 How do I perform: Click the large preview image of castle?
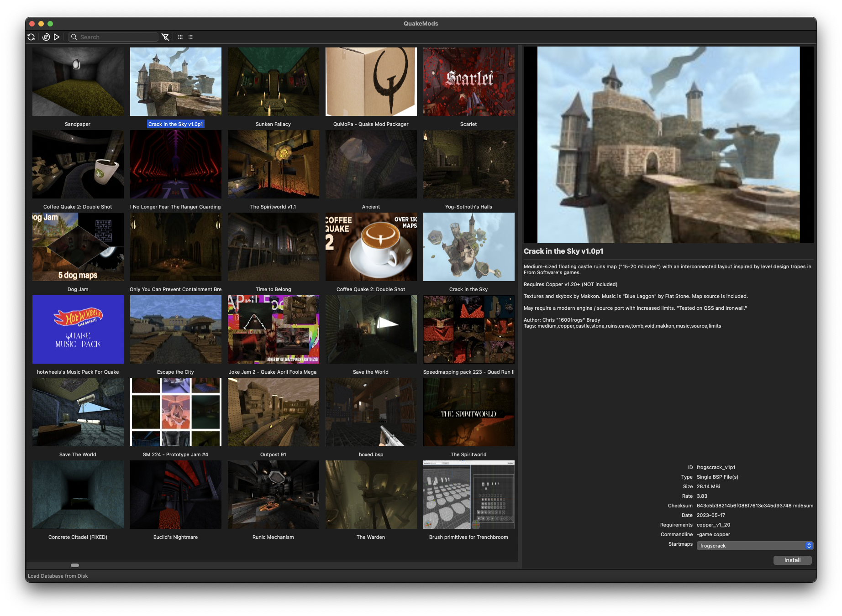(x=668, y=145)
